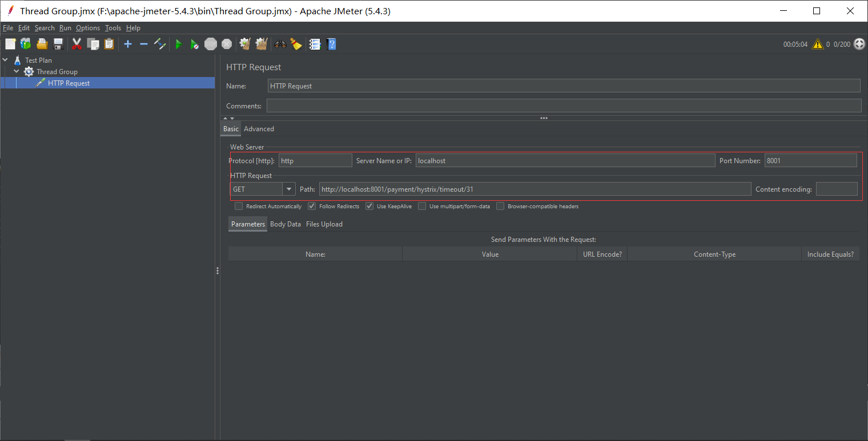This screenshot has width=868, height=441.
Task: Click the 00:05:04 elapsed time text
Action: click(795, 44)
